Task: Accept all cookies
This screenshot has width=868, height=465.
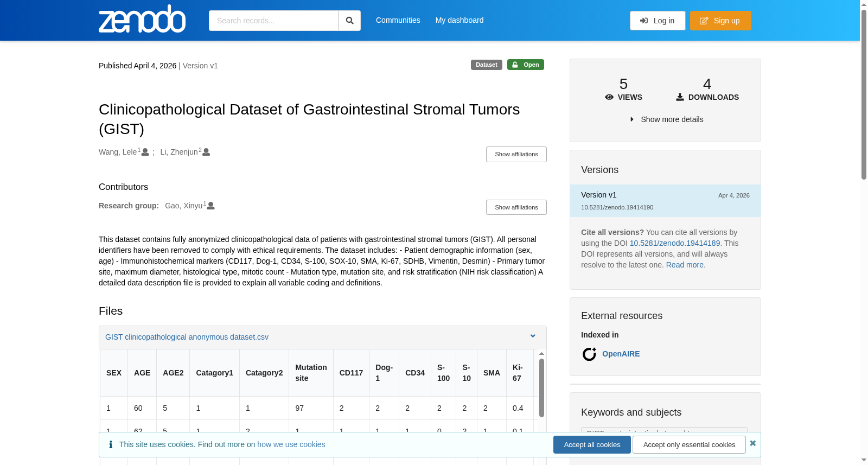Action: [x=592, y=445]
